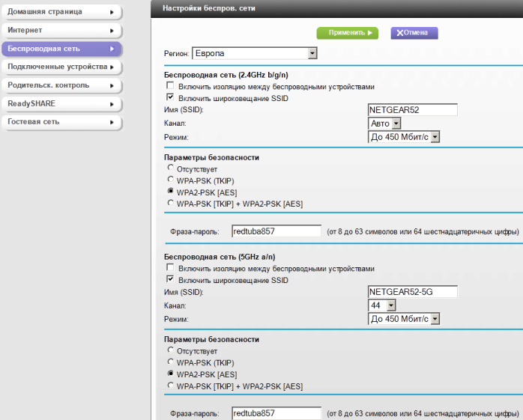Screen dimensions: 523x420
Task: Click the 5GHz passphrase field
Action: pos(276,413)
